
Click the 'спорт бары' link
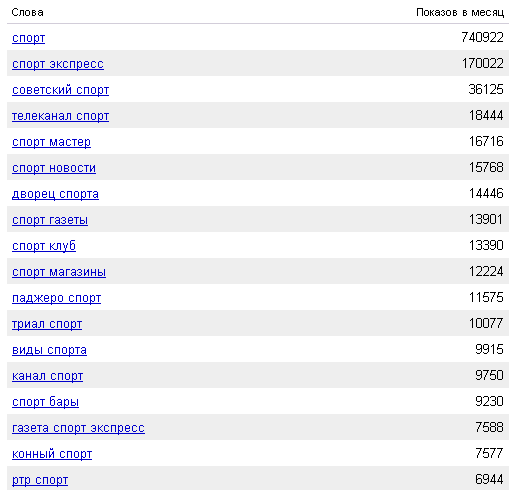click(x=45, y=402)
